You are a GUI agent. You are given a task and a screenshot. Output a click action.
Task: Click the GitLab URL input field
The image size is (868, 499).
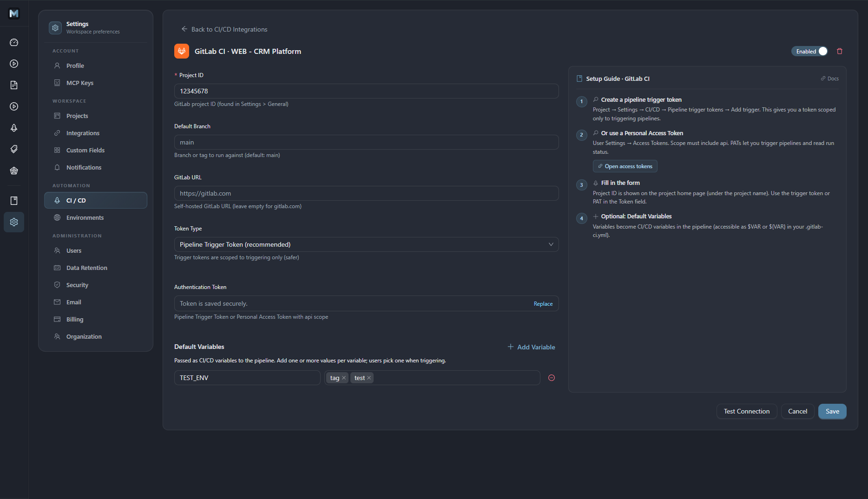(366, 193)
